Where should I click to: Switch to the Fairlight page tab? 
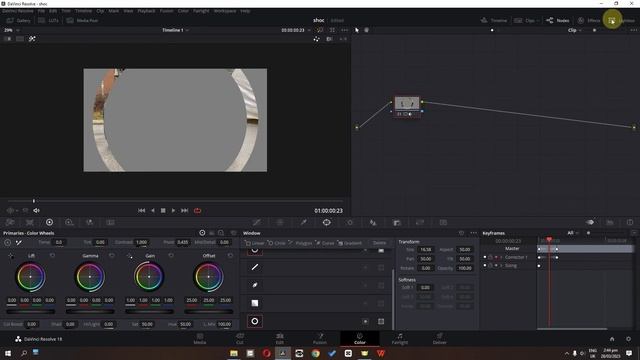click(x=400, y=338)
